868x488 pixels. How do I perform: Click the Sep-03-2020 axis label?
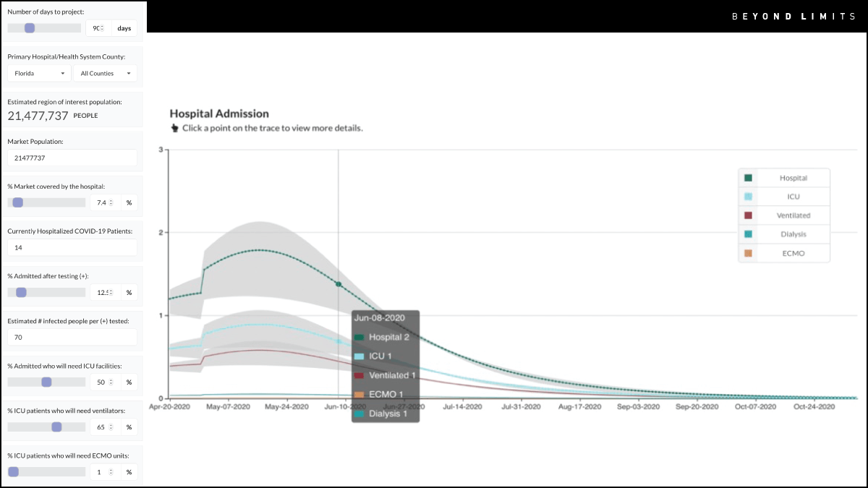click(x=637, y=407)
